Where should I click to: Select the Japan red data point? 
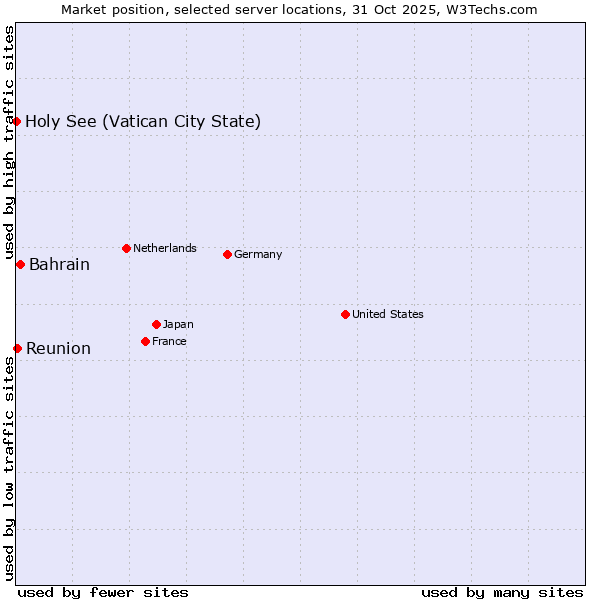point(156,324)
